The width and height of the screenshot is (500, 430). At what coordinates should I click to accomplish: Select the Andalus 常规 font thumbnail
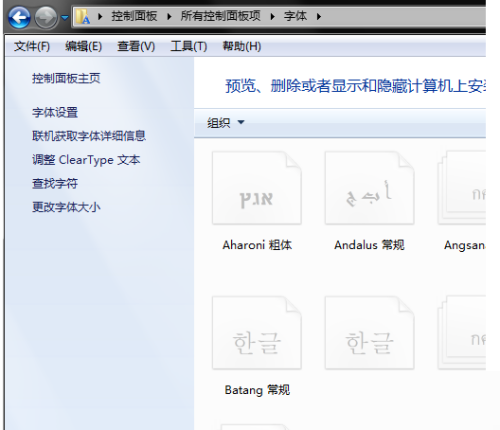click(x=369, y=188)
